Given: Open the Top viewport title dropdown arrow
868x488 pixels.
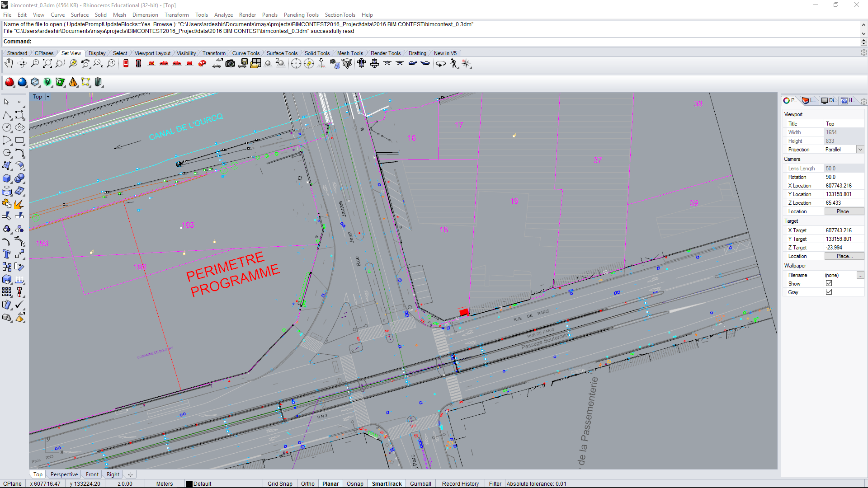Looking at the screenshot, I should (48, 97).
